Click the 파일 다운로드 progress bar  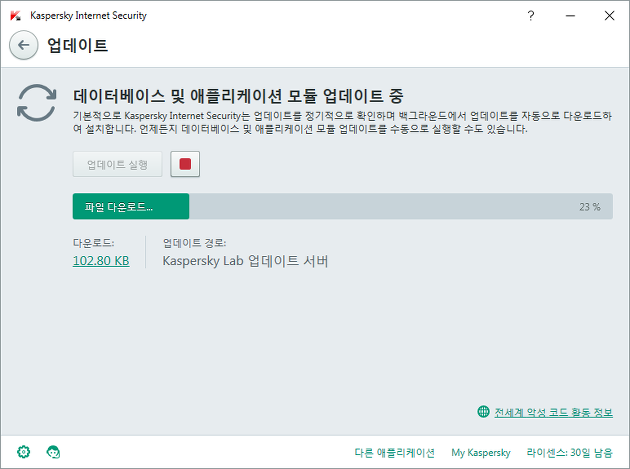coord(343,206)
